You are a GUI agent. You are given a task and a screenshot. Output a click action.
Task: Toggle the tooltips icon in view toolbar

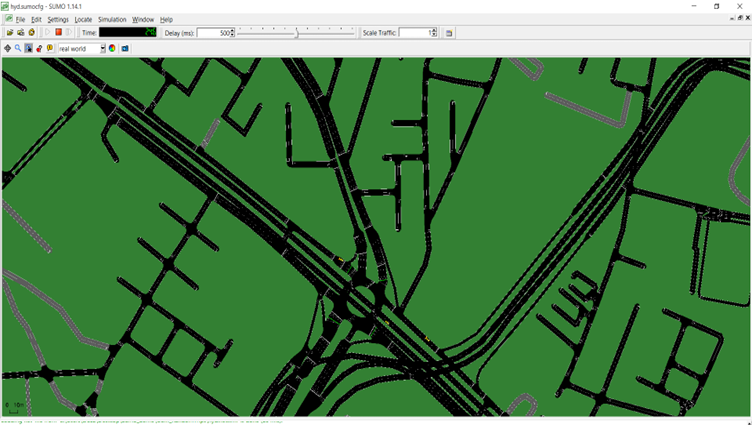coord(49,48)
